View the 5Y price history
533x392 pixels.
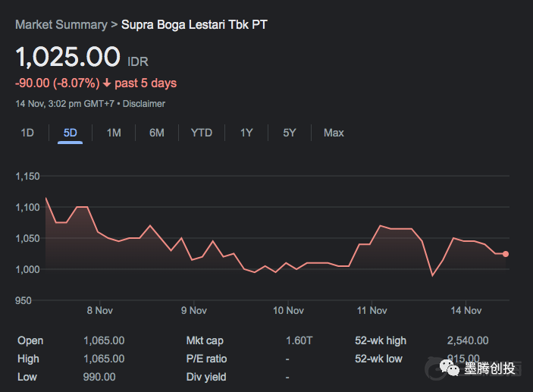point(290,133)
